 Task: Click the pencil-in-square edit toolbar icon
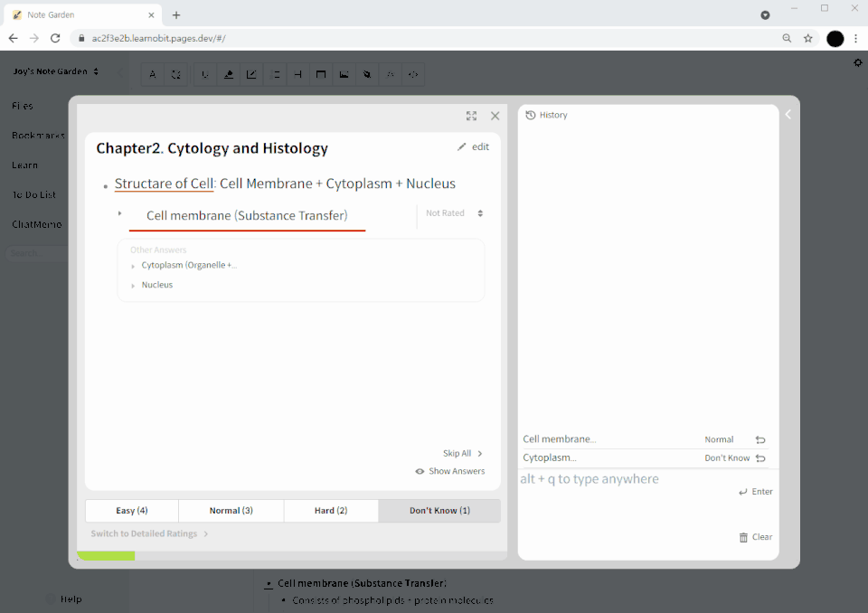pos(251,74)
